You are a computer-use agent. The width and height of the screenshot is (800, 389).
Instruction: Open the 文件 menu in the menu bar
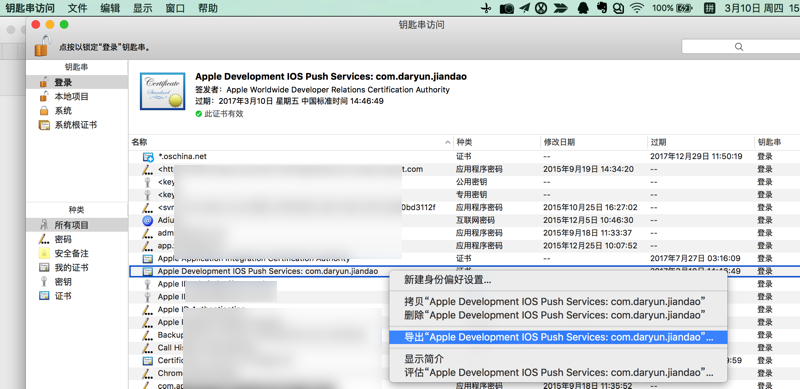click(78, 8)
